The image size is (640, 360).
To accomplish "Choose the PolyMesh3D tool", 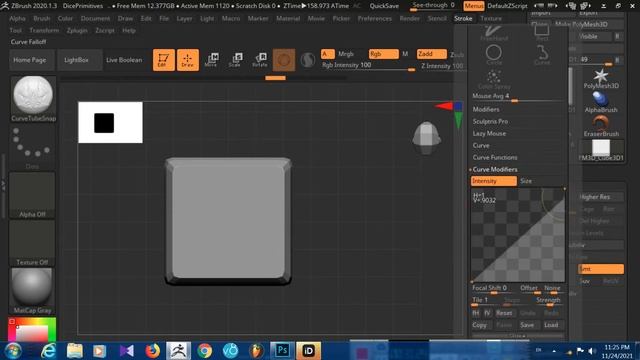I will [x=601, y=79].
